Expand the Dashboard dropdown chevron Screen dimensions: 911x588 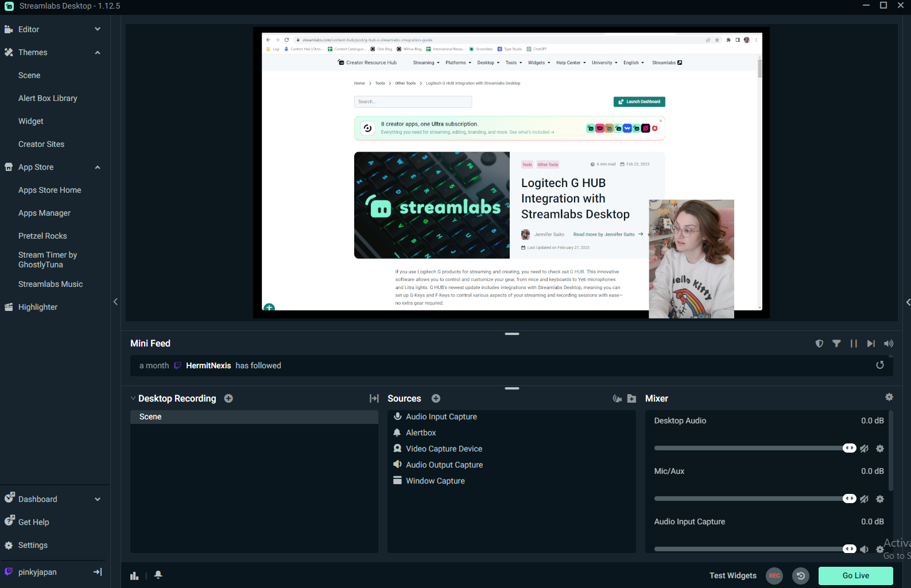[98, 499]
